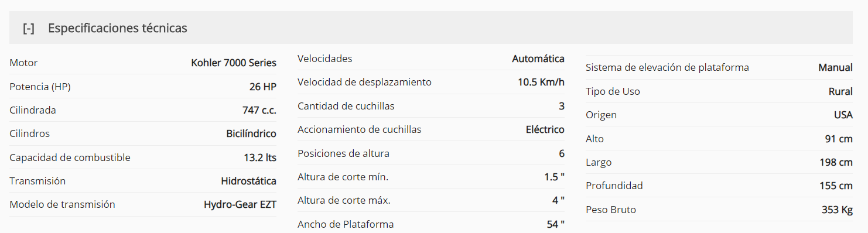
Task: Click the Posiciones de altura label
Action: tap(343, 153)
